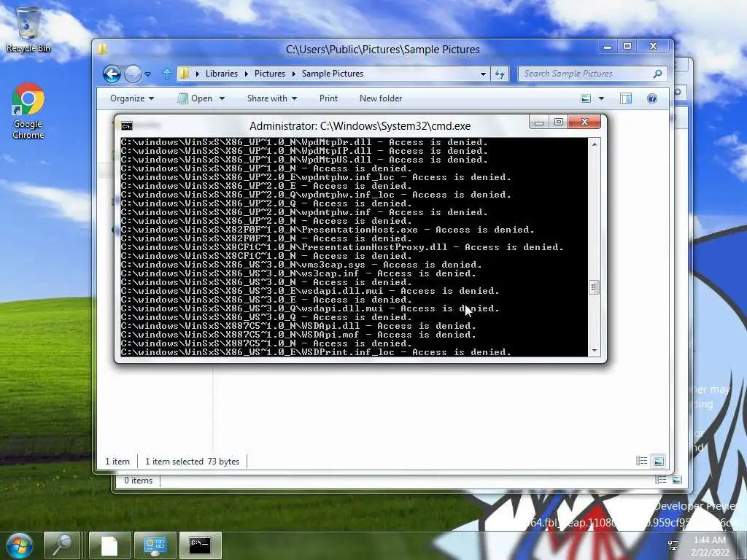Expand the arrow between Libraries and Pictures

coord(246,74)
